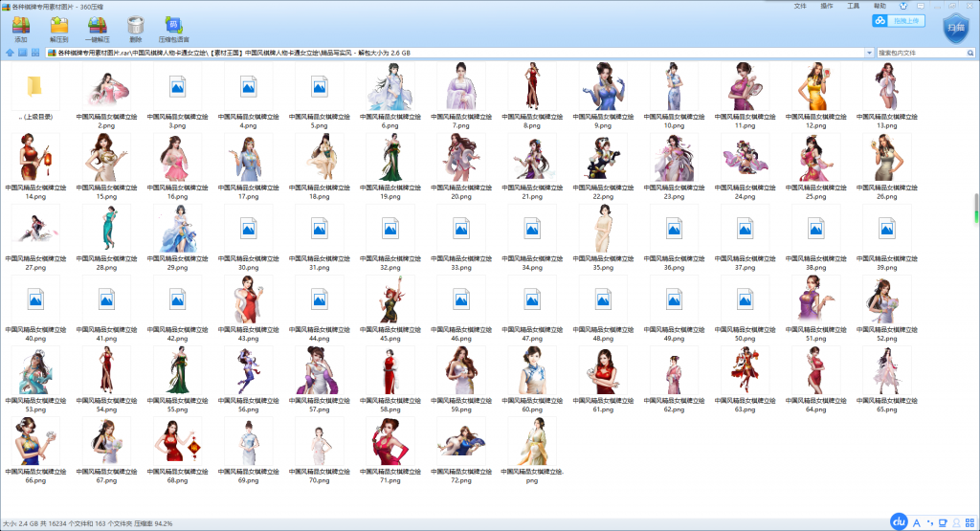Click the 添加 (Add) toolbar icon
Image resolution: width=980 pixels, height=531 pixels.
click(21, 26)
